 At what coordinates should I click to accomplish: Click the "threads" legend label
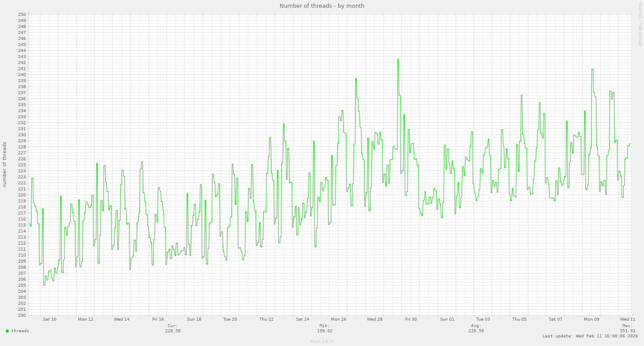[x=20, y=331]
